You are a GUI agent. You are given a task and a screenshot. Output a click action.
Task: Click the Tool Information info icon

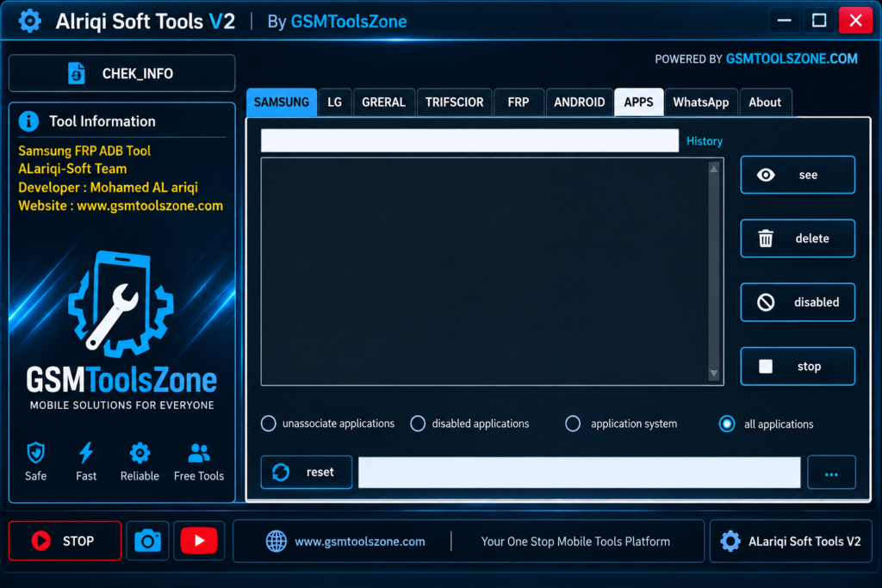[28, 121]
